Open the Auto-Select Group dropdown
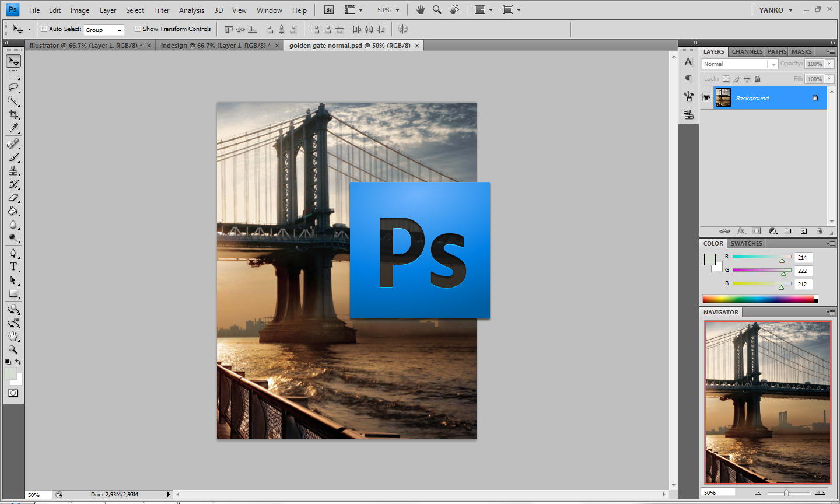Viewport: 840px width, 504px height. (104, 30)
